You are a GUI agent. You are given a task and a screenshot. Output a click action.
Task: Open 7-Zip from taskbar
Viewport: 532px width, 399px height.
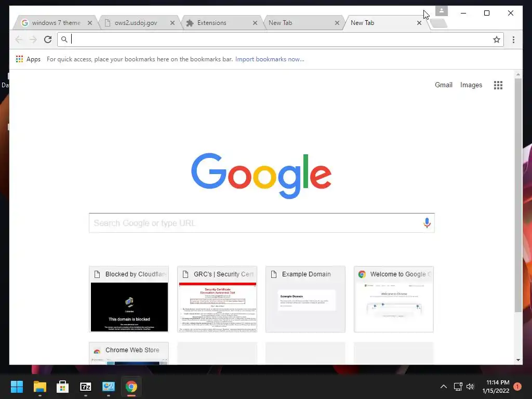pos(86,387)
